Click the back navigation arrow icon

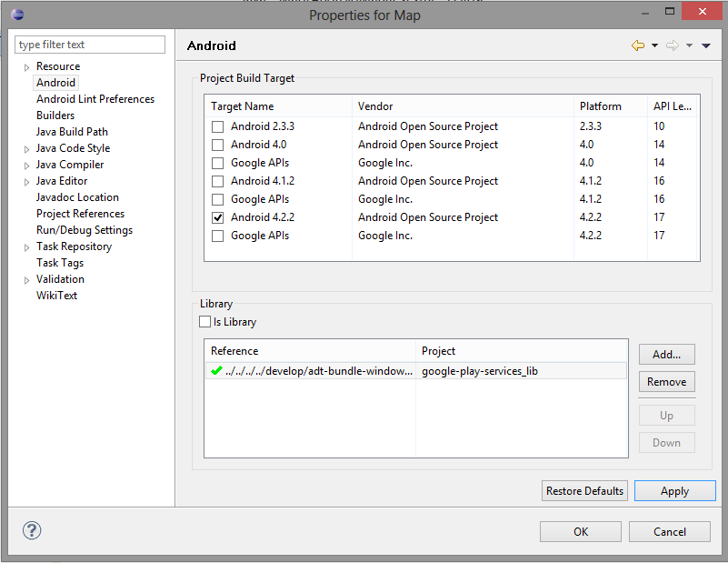638,45
